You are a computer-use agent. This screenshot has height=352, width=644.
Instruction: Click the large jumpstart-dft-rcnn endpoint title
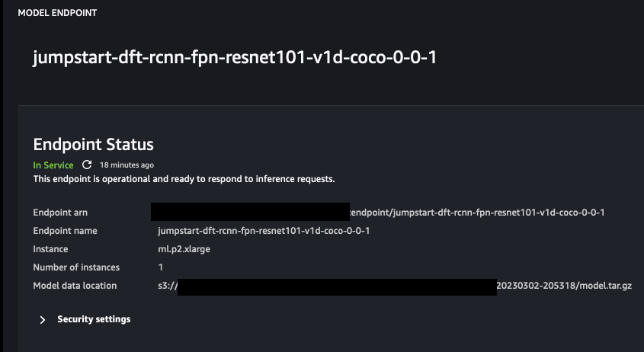click(235, 57)
